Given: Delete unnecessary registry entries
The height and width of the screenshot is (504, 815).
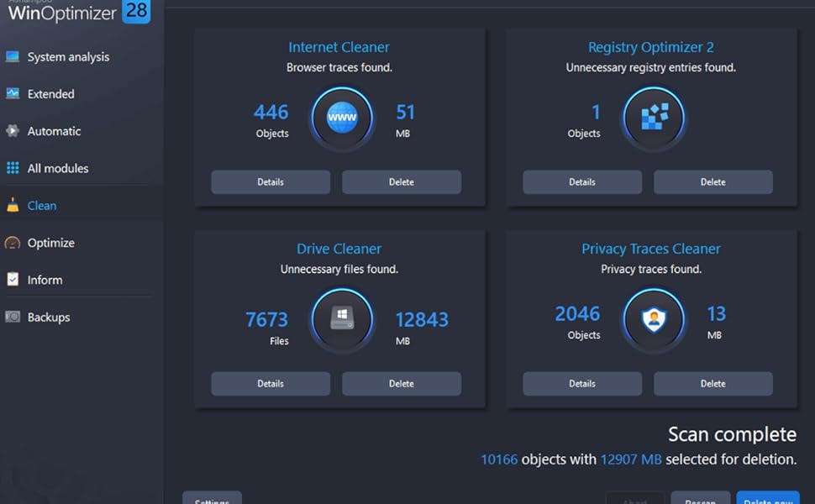Looking at the screenshot, I should click(x=712, y=181).
